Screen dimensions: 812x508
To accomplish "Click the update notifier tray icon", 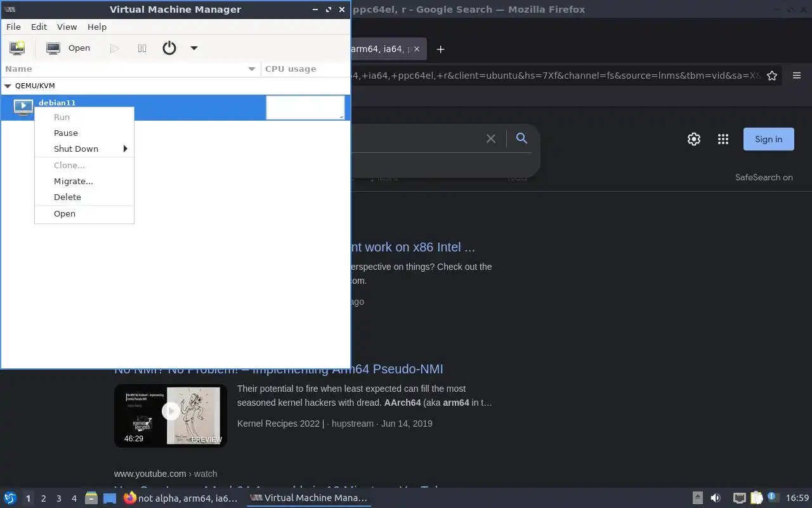I will point(773,497).
